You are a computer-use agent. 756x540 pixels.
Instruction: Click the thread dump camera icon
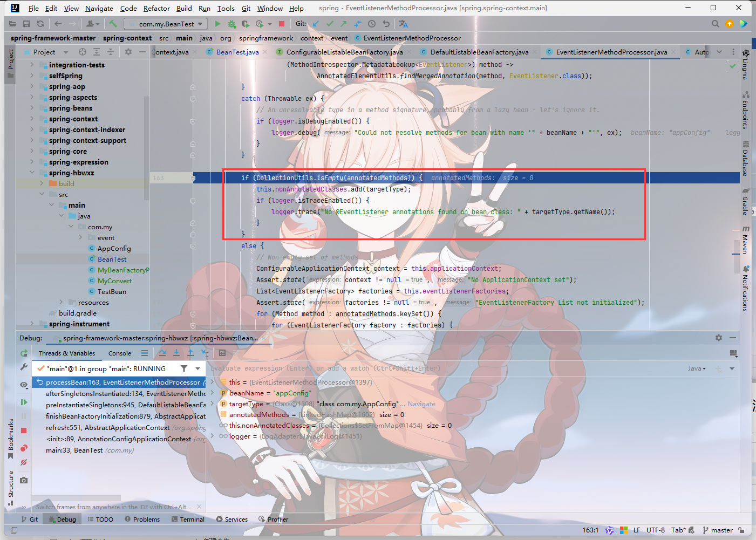[x=24, y=480]
